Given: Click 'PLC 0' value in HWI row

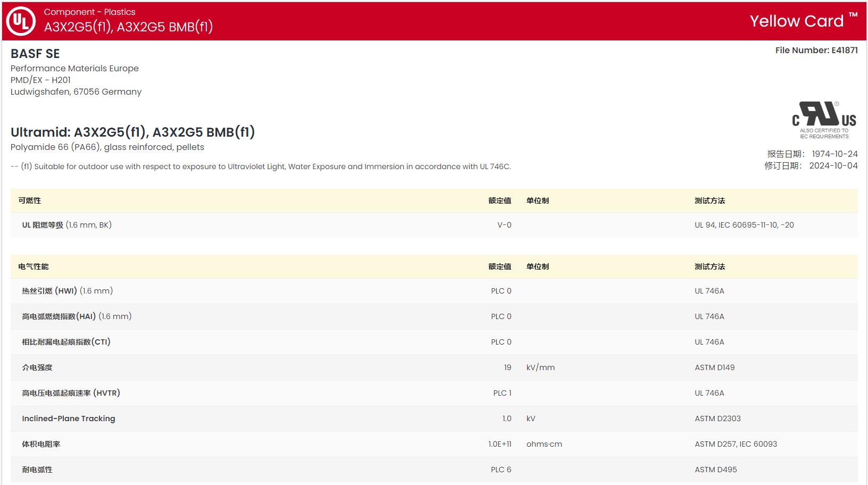Looking at the screenshot, I should (501, 291).
